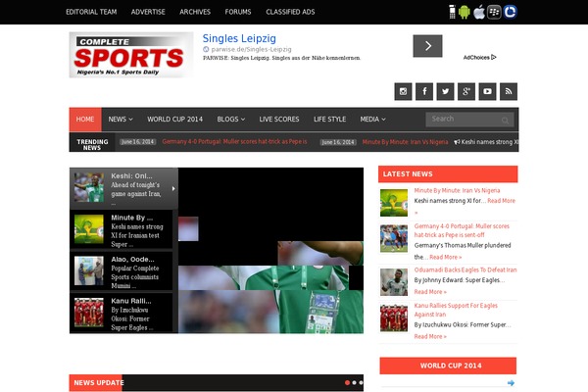Click the AdChoices icon
The image size is (588, 392).
494,58
